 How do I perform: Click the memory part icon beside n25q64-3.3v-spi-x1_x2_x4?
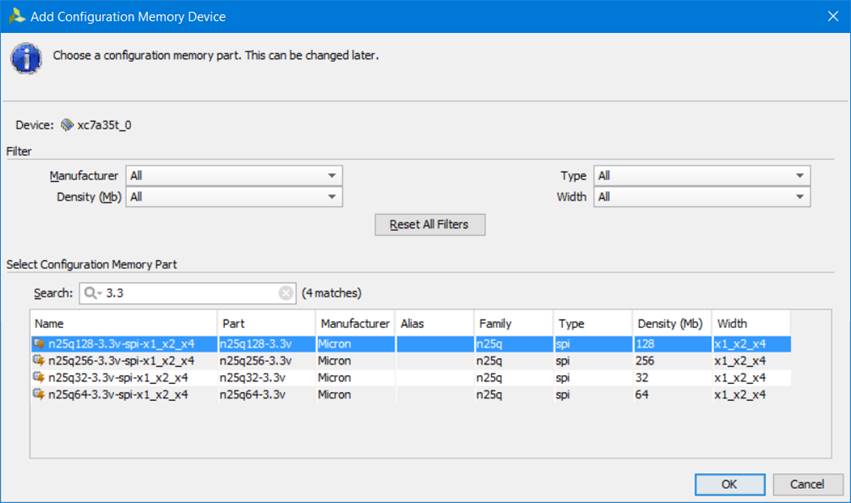40,395
